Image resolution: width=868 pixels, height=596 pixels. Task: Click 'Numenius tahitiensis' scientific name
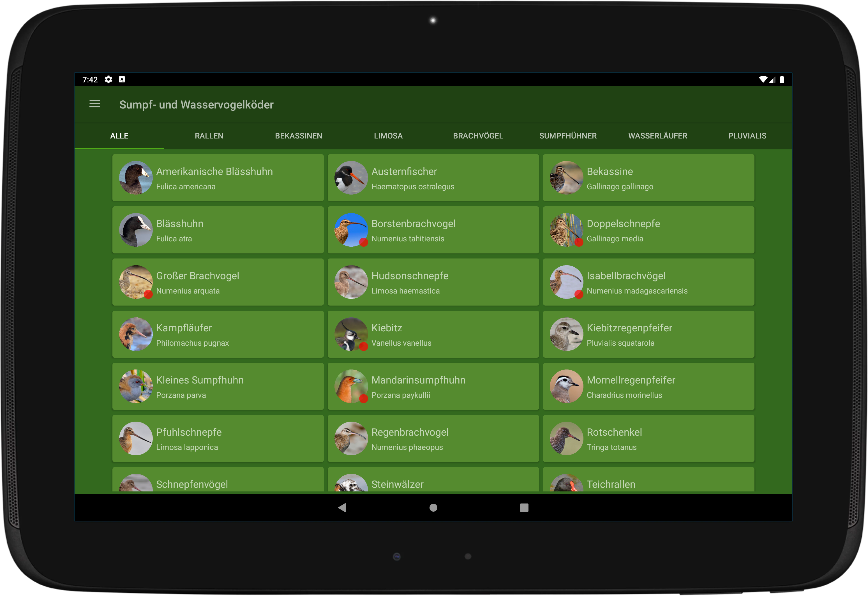coord(408,239)
